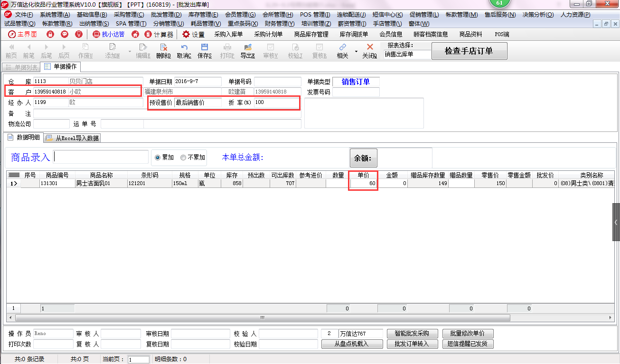Click the 复核 recheck icon
Screen dimensions: 620x364
[319, 51]
